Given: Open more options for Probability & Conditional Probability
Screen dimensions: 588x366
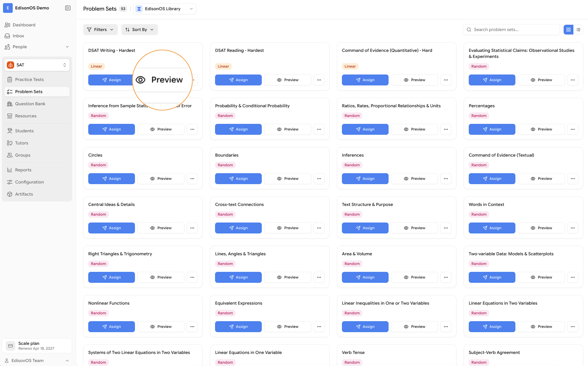Looking at the screenshot, I should 319,129.
